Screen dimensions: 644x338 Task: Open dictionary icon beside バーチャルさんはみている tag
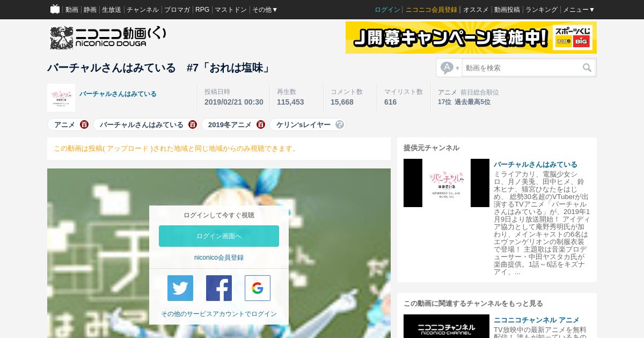point(193,124)
